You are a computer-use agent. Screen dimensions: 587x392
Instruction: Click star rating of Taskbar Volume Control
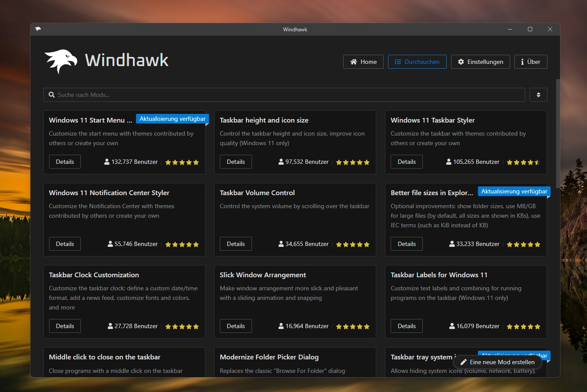click(352, 244)
